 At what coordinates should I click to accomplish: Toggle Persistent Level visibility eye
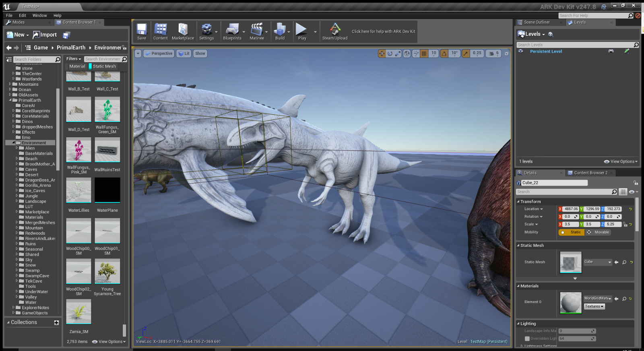click(x=520, y=52)
